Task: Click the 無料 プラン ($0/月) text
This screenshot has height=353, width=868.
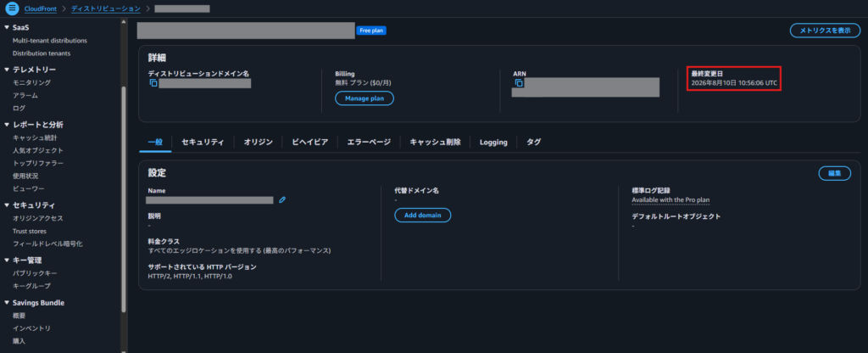Action: click(363, 82)
